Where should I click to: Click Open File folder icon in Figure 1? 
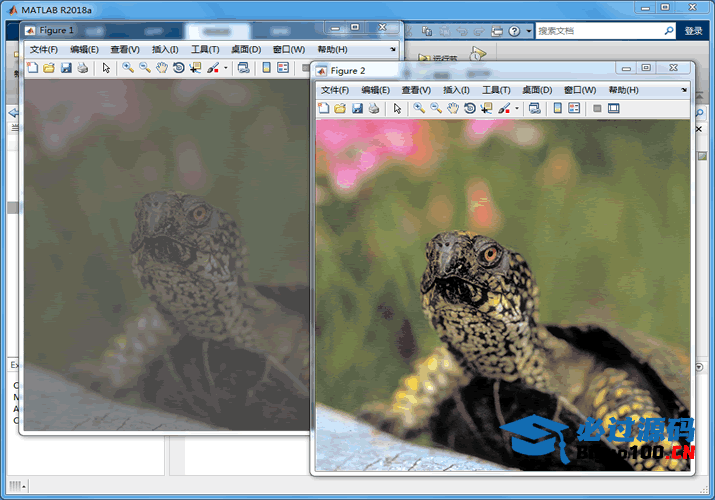[x=48, y=68]
